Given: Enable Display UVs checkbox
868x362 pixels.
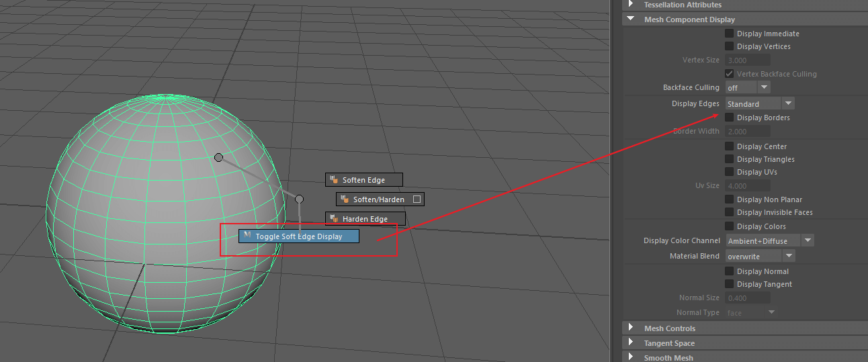Looking at the screenshot, I should pyautogui.click(x=729, y=172).
